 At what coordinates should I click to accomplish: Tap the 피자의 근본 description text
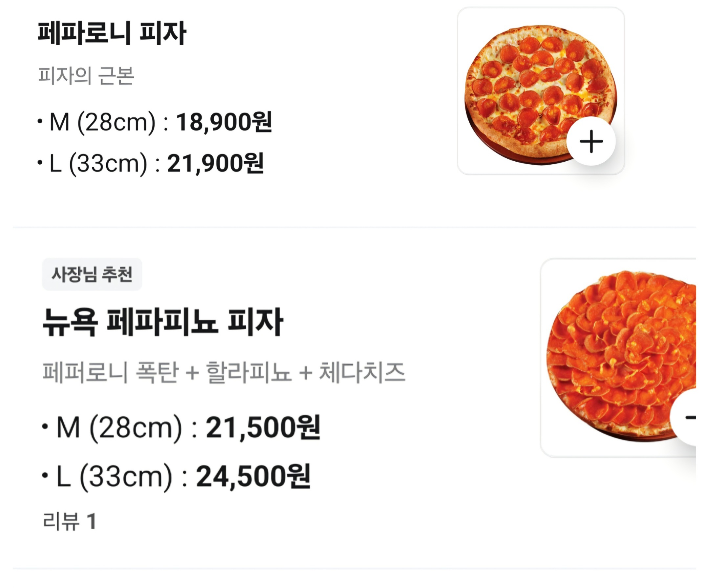click(x=86, y=75)
